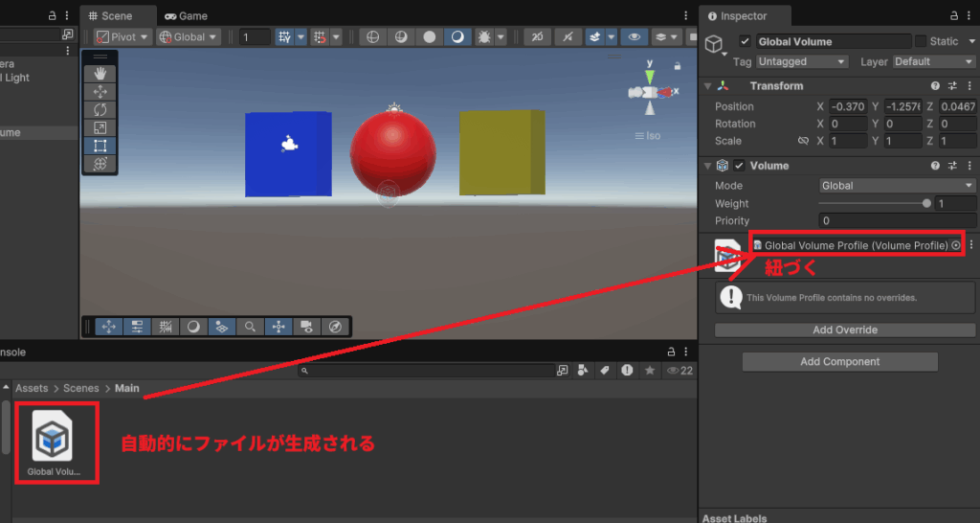Viewport: 980px width, 523px height.
Task: Select the Scale tool in Scene toolbar
Action: tap(100, 127)
